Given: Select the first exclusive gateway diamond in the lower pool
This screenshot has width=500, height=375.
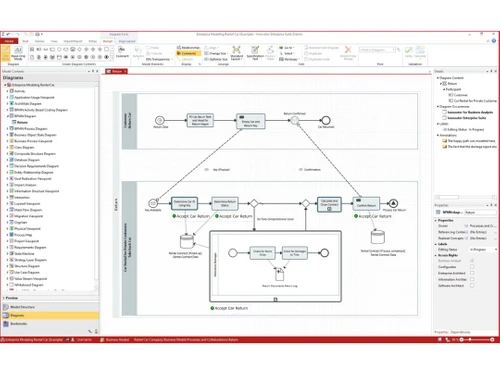Looking at the screenshot, I should point(254,203).
